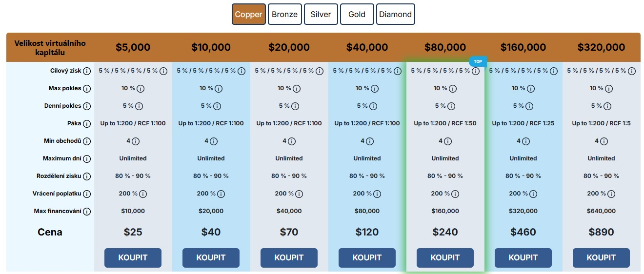Click KOUPIT under the $890 price
The image size is (644, 274).
(x=601, y=258)
